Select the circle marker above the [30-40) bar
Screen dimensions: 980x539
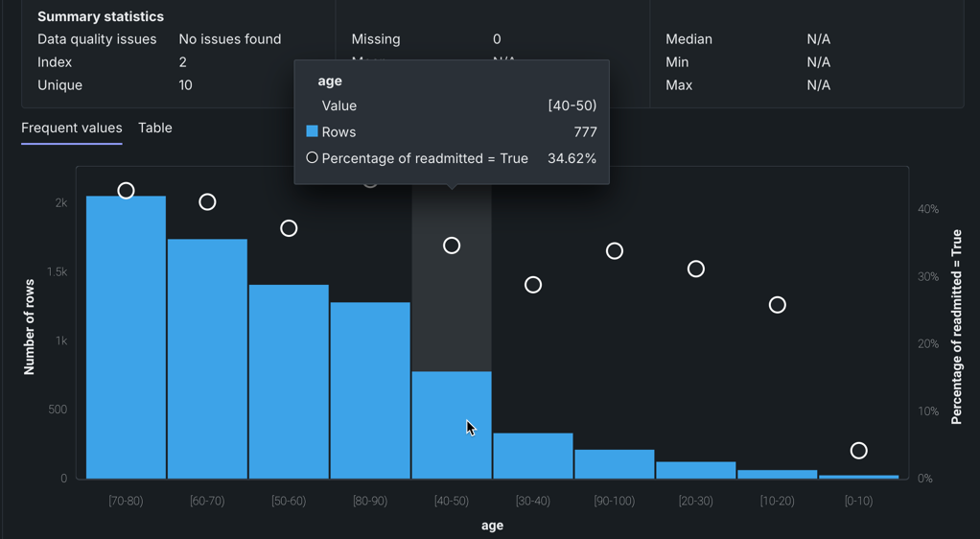pos(533,285)
